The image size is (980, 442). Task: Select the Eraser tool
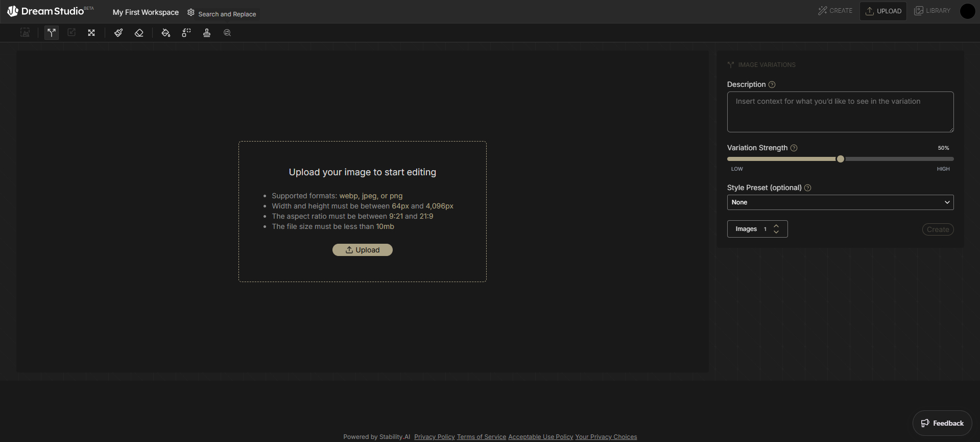pos(139,33)
